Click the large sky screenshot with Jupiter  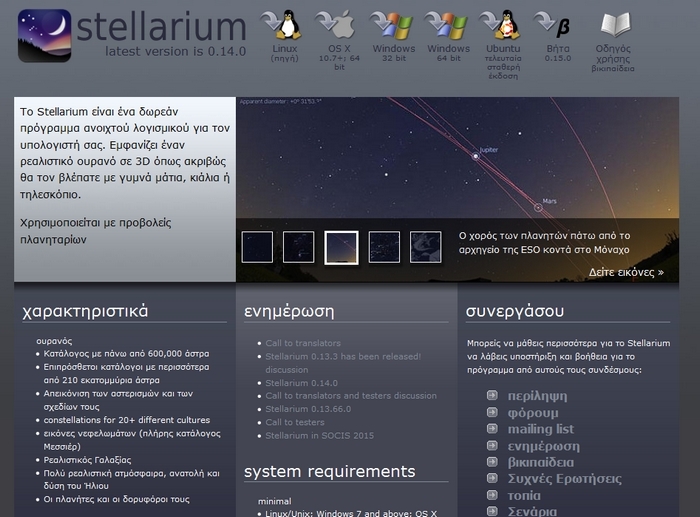(457, 158)
